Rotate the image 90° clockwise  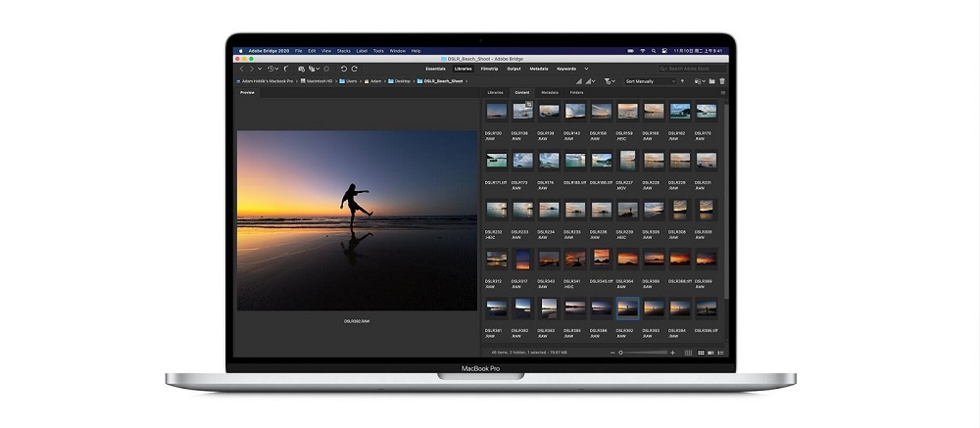pyautogui.click(x=355, y=69)
